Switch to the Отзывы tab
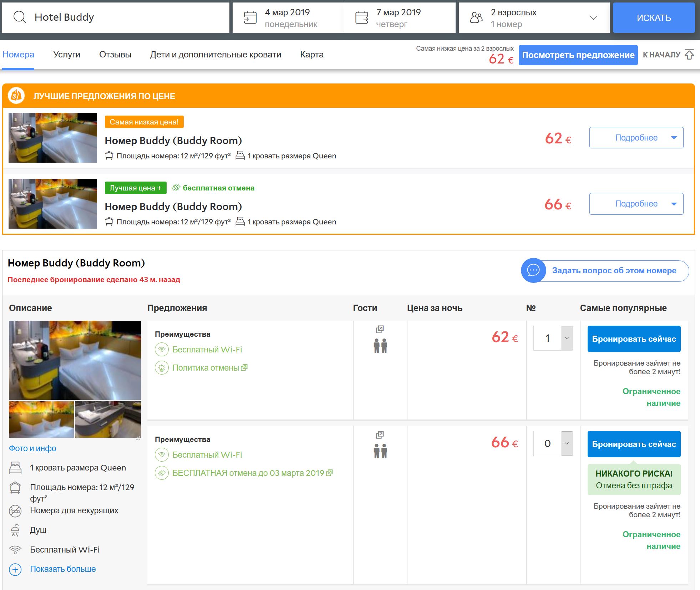700x590 pixels. 115,55
